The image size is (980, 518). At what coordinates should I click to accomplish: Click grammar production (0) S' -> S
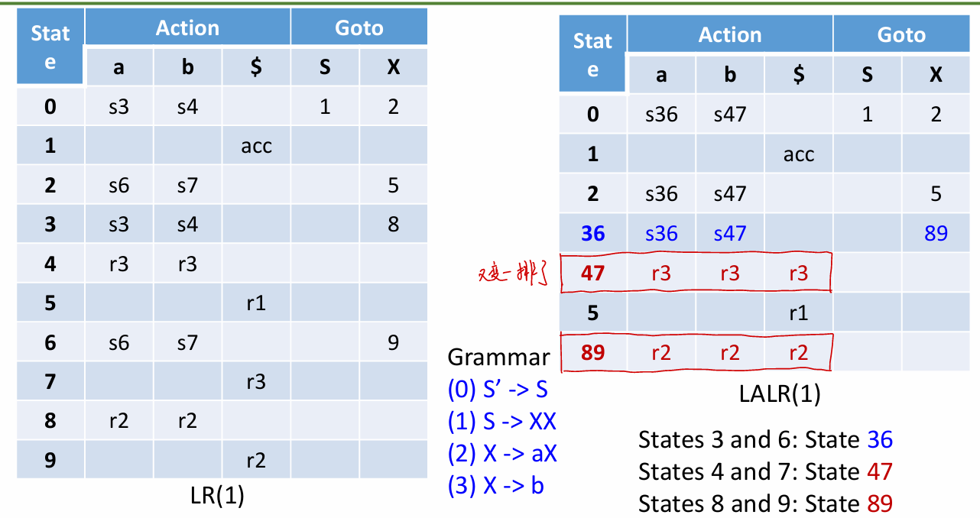coord(498,390)
